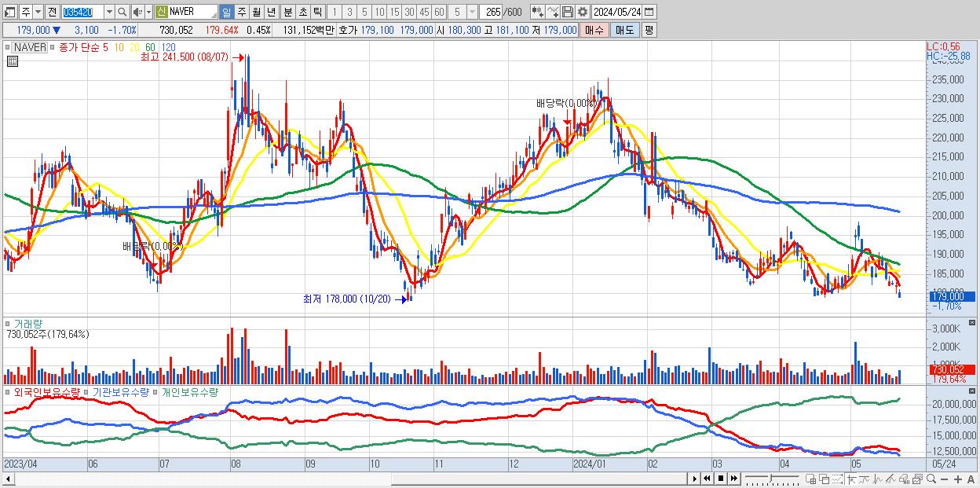980x488 pixels.
Task: Choose the 45 interval button
Action: pyautogui.click(x=424, y=13)
